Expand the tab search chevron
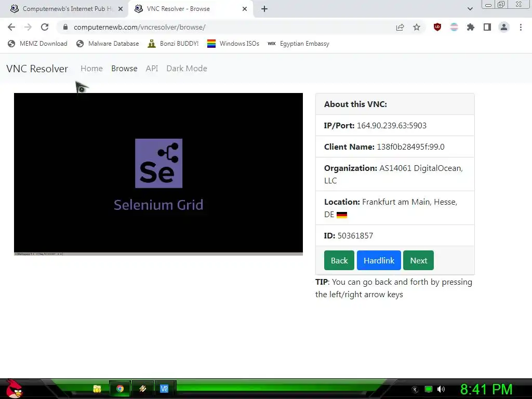This screenshot has height=399, width=532. pyautogui.click(x=470, y=9)
